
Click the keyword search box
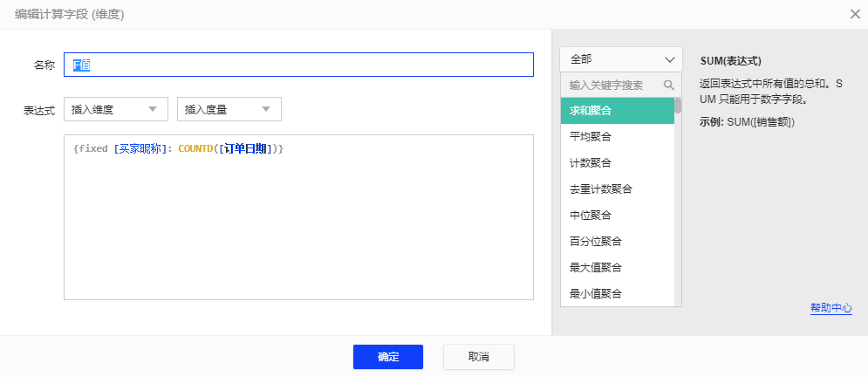click(x=611, y=86)
